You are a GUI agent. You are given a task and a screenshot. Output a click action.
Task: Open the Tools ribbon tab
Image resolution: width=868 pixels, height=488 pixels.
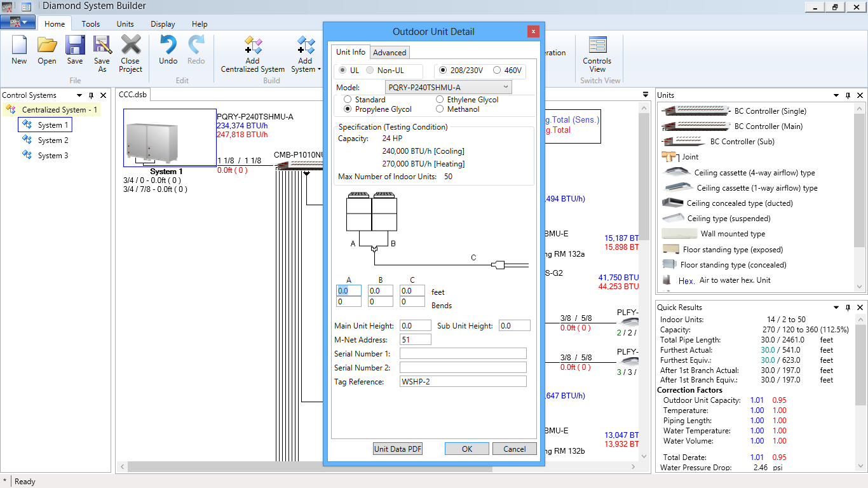pyautogui.click(x=91, y=24)
